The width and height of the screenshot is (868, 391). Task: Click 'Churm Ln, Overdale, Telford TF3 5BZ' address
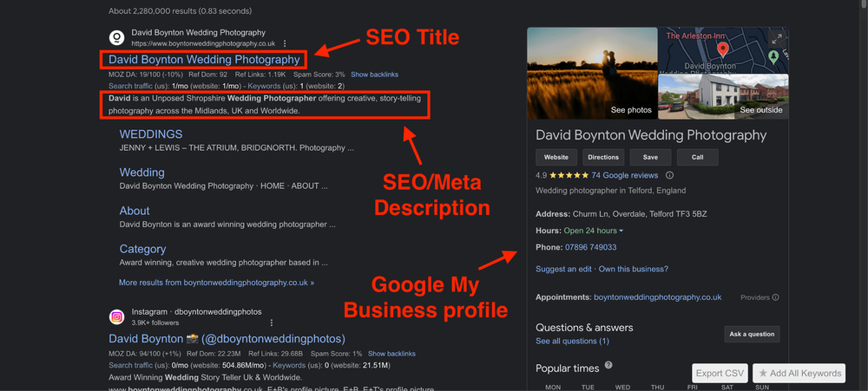point(640,213)
